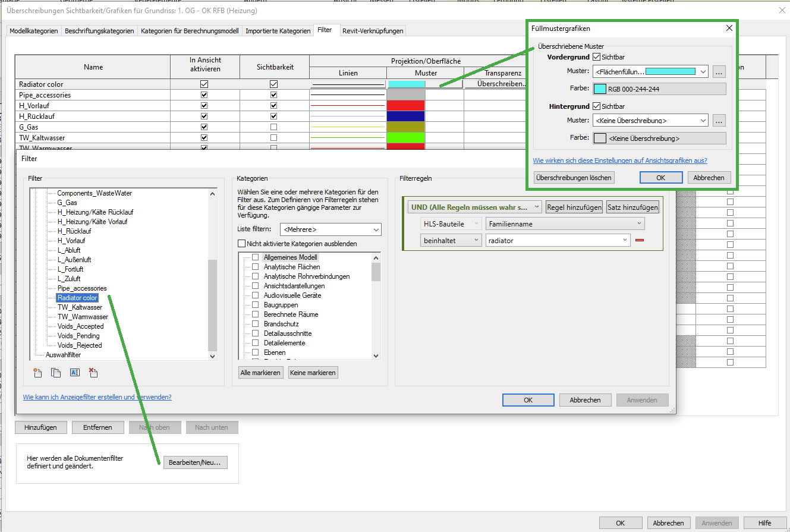The height and width of the screenshot is (532, 790).
Task: Enable 'Nicht aktivierte Kategorien ausblenden' checkbox
Action: click(241, 243)
